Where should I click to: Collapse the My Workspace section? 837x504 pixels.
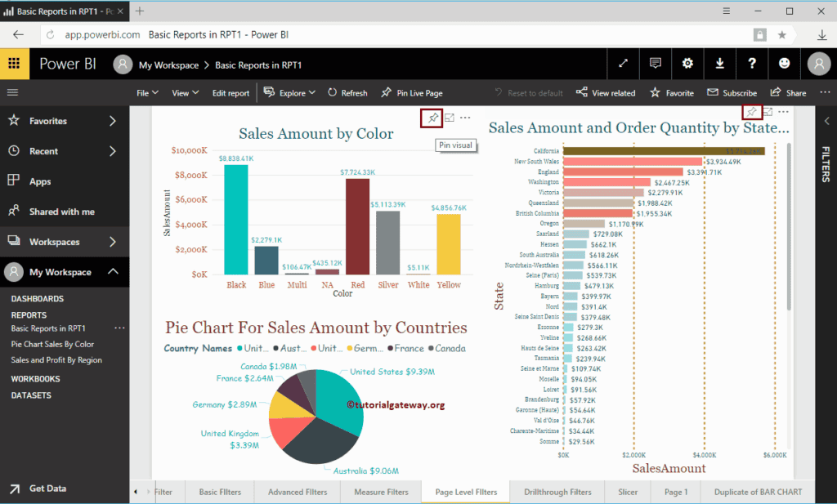tap(65, 271)
